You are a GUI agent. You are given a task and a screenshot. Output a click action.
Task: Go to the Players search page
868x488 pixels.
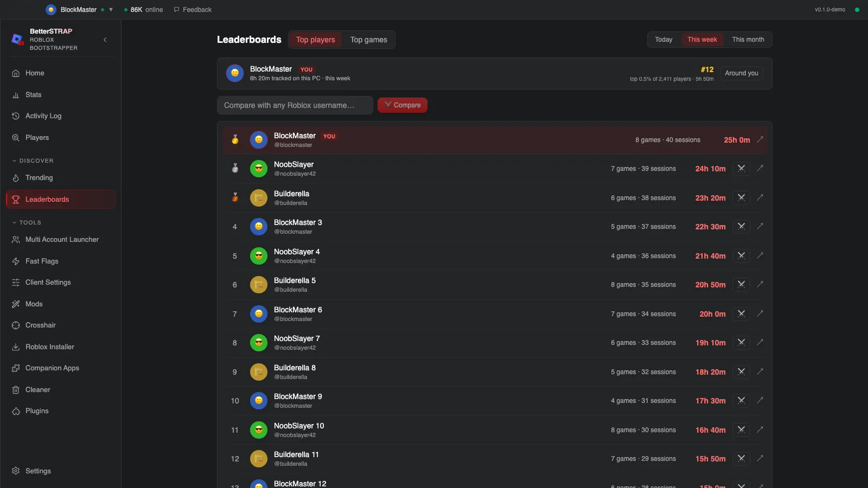(x=60, y=138)
